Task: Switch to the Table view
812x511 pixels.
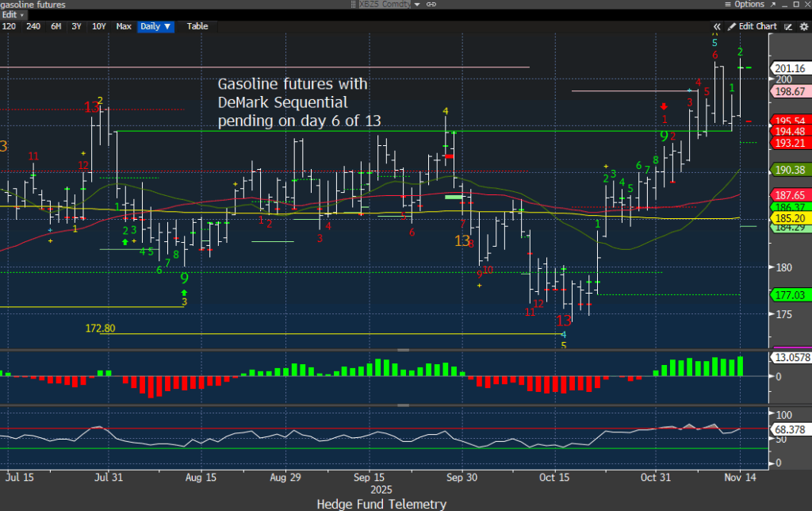Action: (x=197, y=26)
